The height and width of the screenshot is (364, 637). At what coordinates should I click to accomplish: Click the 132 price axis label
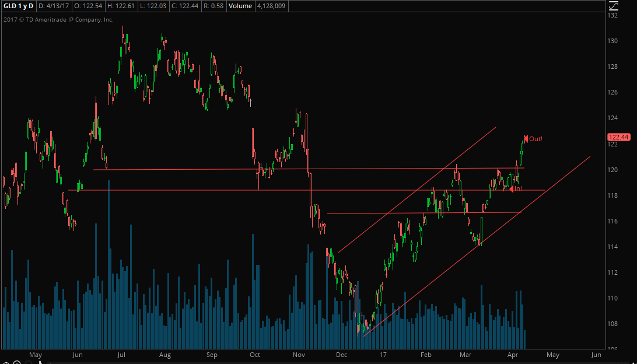(x=613, y=15)
